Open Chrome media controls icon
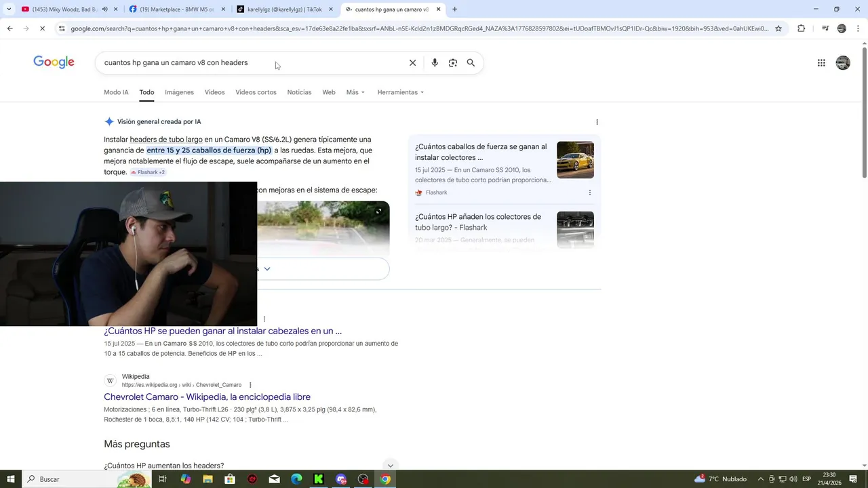868x488 pixels. (825, 28)
